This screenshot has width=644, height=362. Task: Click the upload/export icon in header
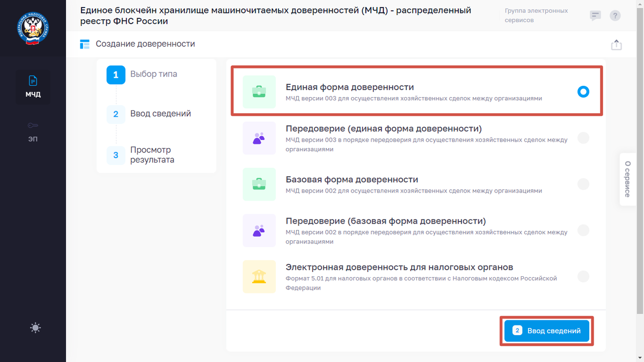click(617, 45)
